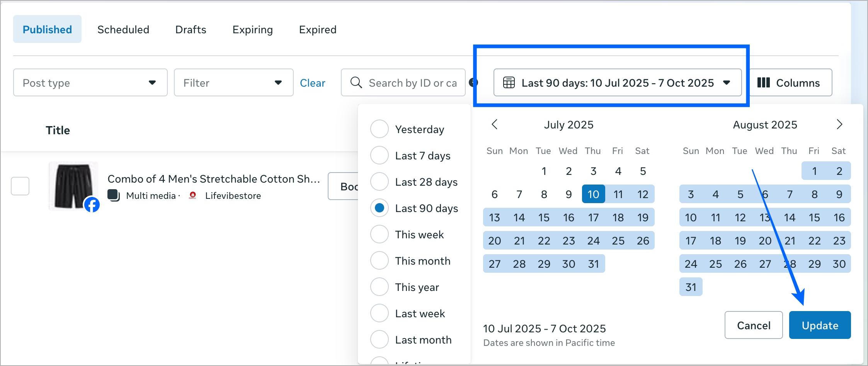
Task: Open the Drafts tab
Action: coord(191,29)
